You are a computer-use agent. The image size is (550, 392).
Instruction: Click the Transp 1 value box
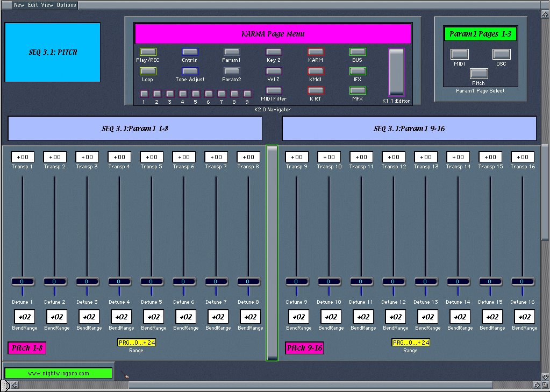pos(23,157)
